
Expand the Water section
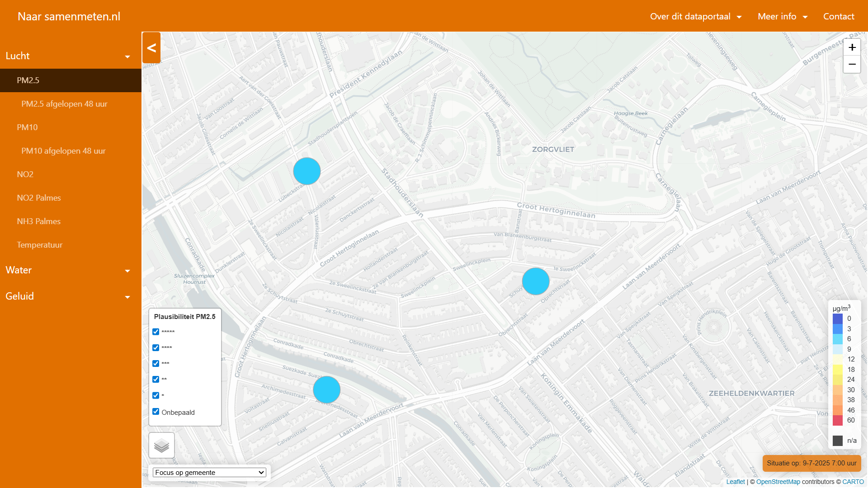coord(71,270)
